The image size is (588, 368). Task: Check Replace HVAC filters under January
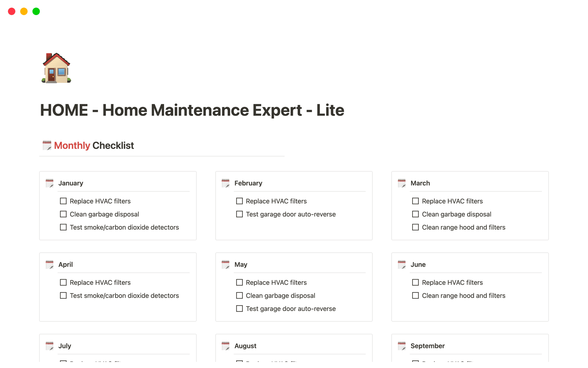click(63, 201)
